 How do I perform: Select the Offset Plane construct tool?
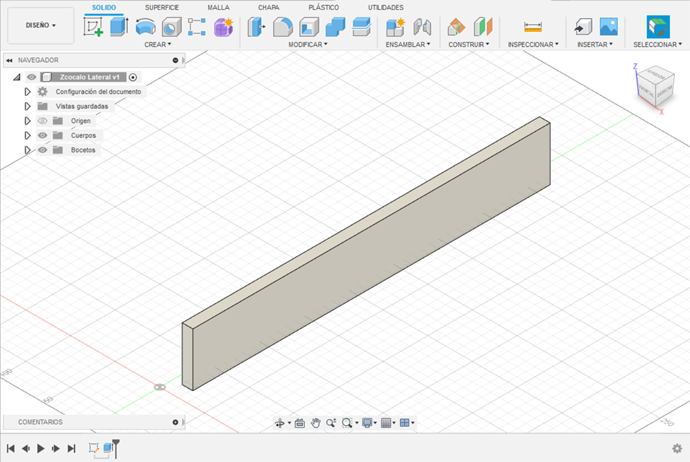(456, 27)
